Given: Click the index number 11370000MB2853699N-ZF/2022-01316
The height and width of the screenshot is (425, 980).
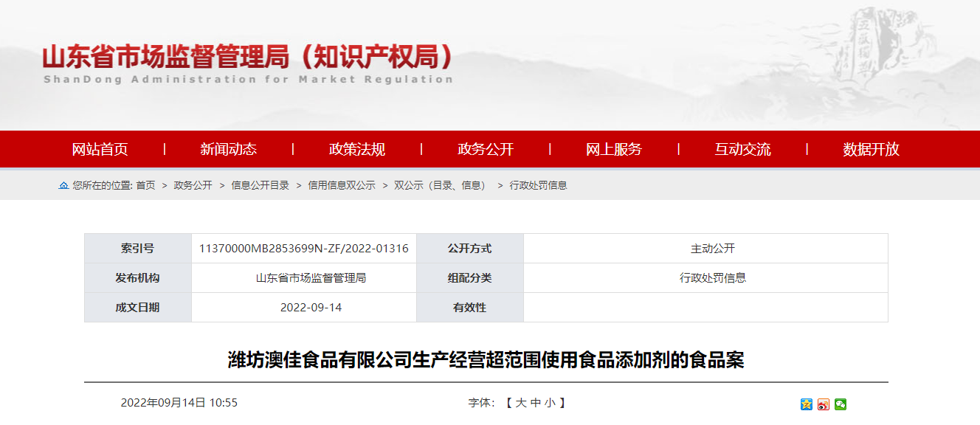Looking at the screenshot, I should 303,249.
